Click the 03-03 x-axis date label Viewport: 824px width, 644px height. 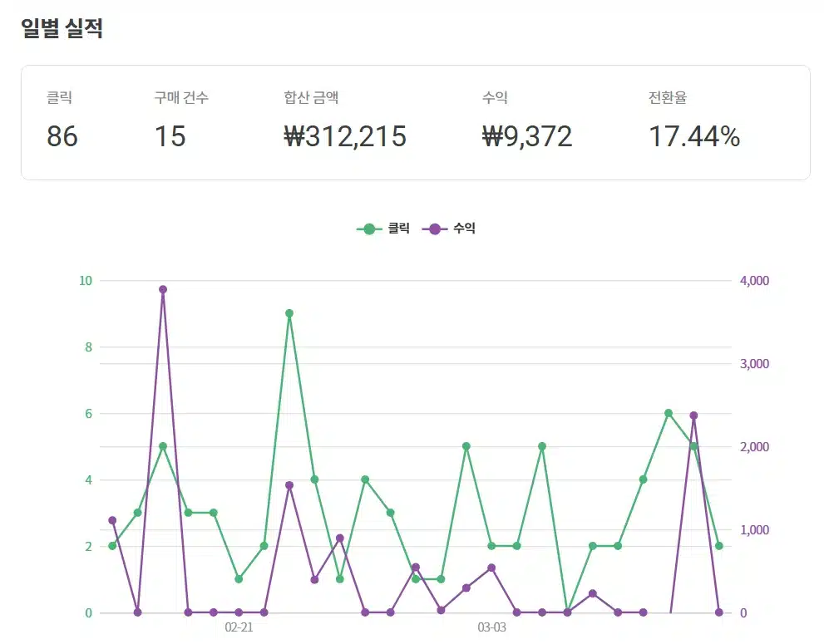pos(492,627)
